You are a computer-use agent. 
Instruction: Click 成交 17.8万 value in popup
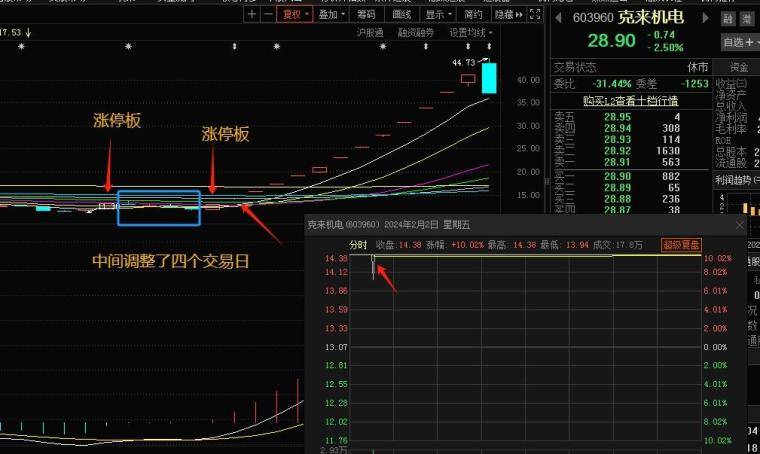click(629, 245)
